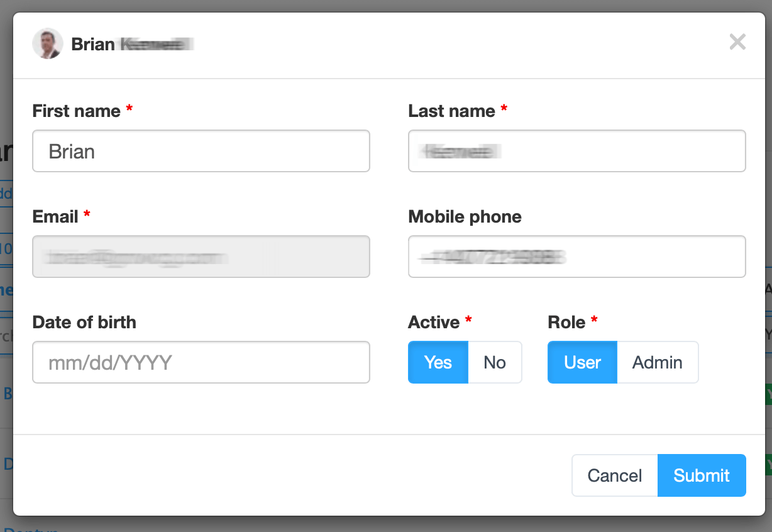Click the Date of birth label

click(84, 322)
